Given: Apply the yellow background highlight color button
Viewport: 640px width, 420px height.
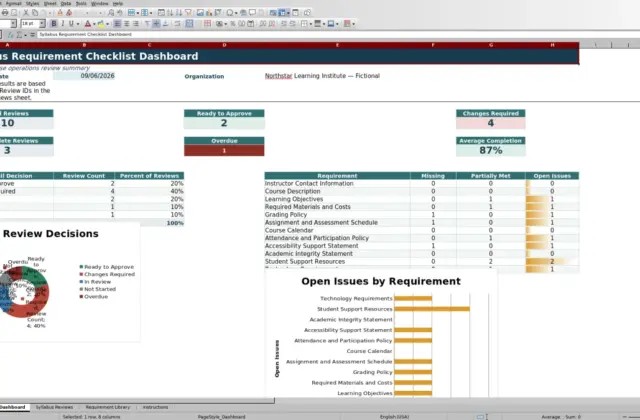Looking at the screenshot, I should [100, 24].
